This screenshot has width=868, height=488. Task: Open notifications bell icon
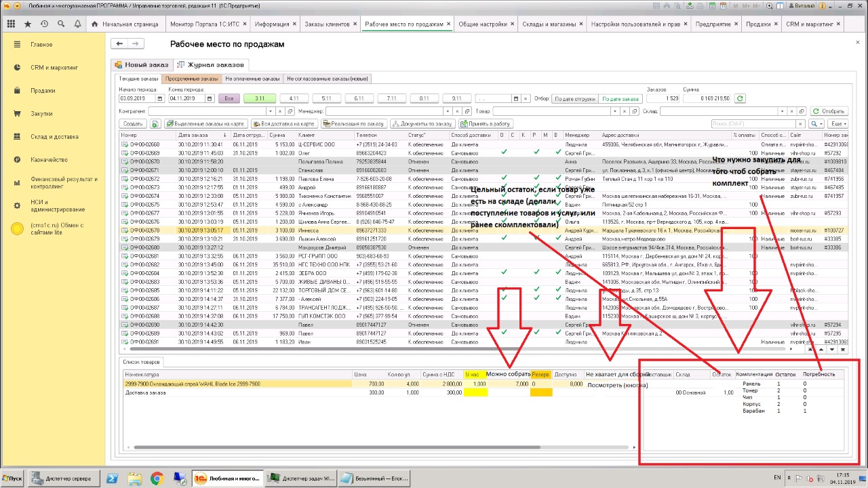coord(77,24)
